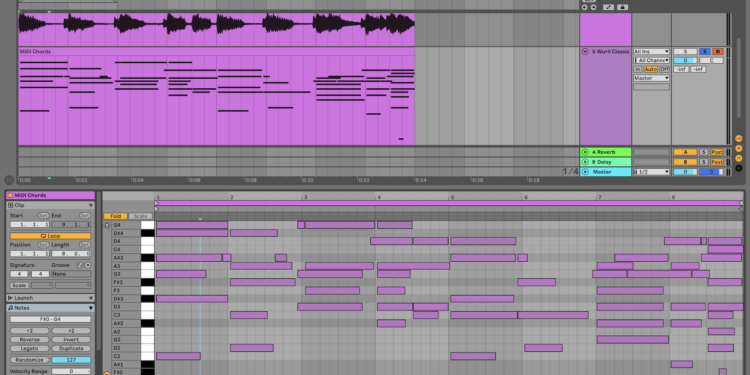Open the scale root note dropdown

tap(42, 286)
